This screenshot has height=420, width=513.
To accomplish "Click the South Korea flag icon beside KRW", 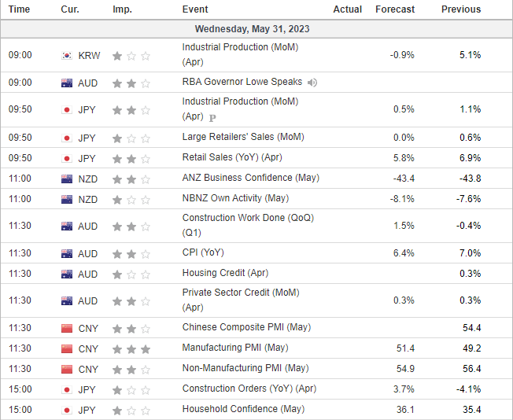I will 67,56.
